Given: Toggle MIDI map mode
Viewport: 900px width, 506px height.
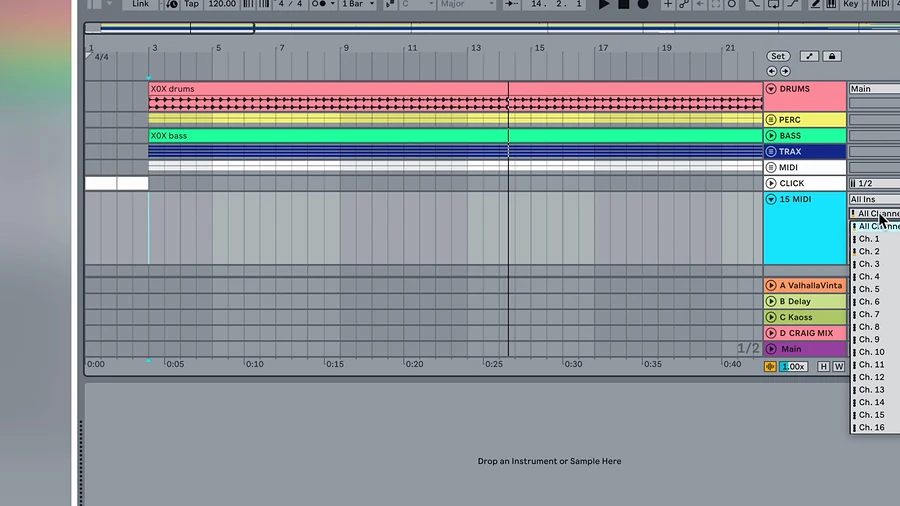Looking at the screenshot, I should [x=880, y=4].
